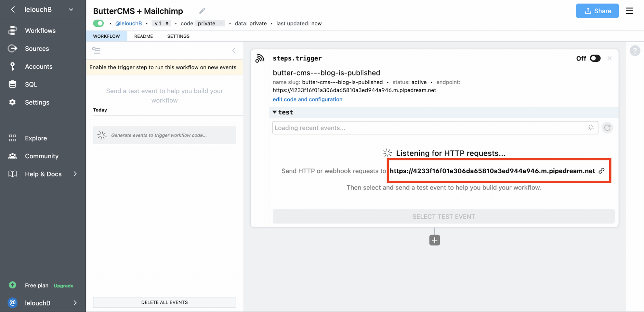Screen dimensions: 644x312
Task: Click the refresh events icon
Action: pos(607,128)
